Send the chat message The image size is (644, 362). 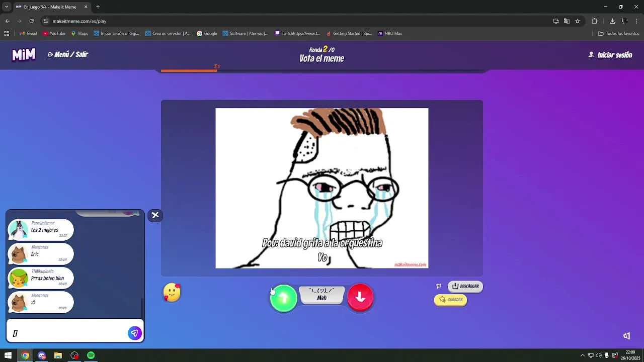[134, 333]
